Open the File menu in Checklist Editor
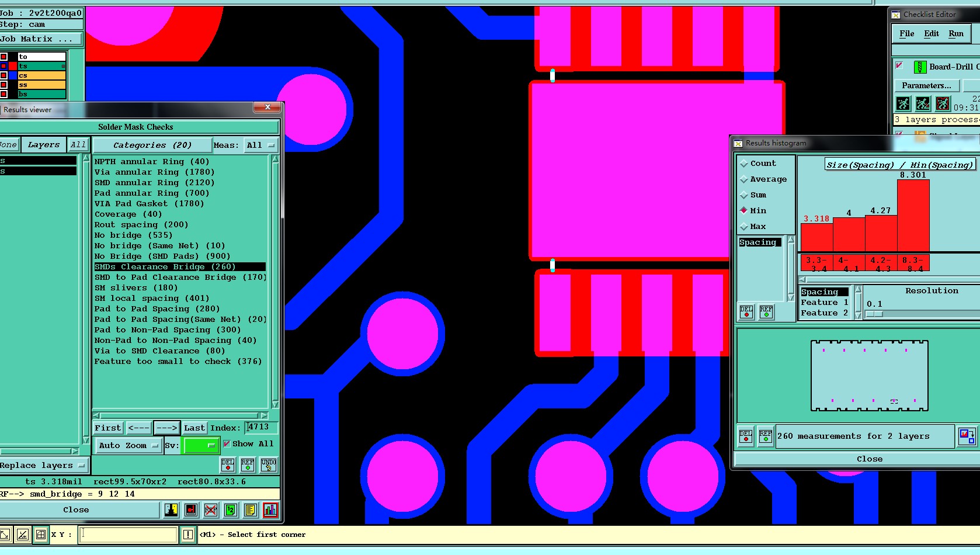Screen dimensions: 980x555 906,34
